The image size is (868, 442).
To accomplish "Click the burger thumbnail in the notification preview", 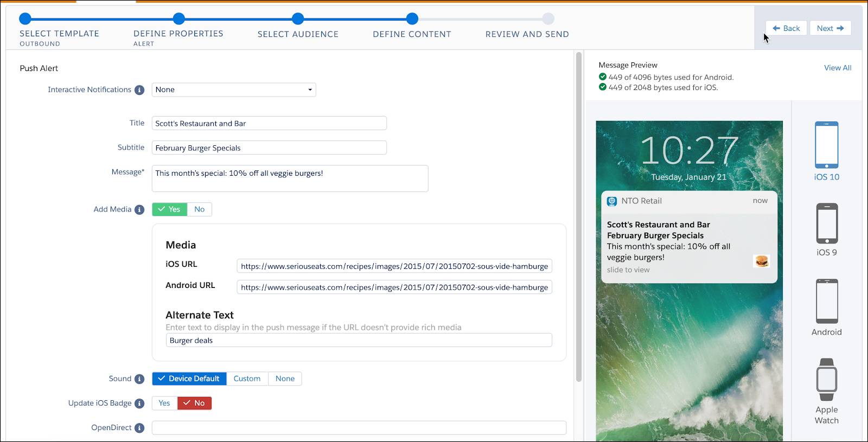I will coord(762,261).
